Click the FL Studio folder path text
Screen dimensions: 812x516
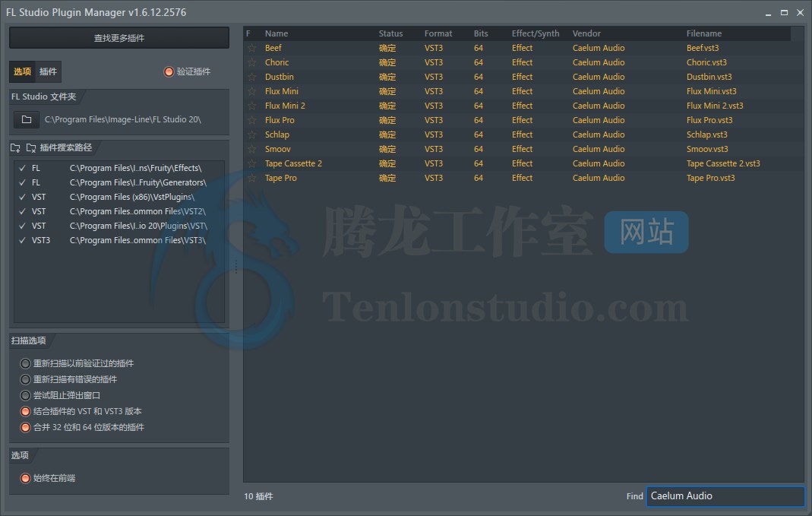[x=123, y=119]
